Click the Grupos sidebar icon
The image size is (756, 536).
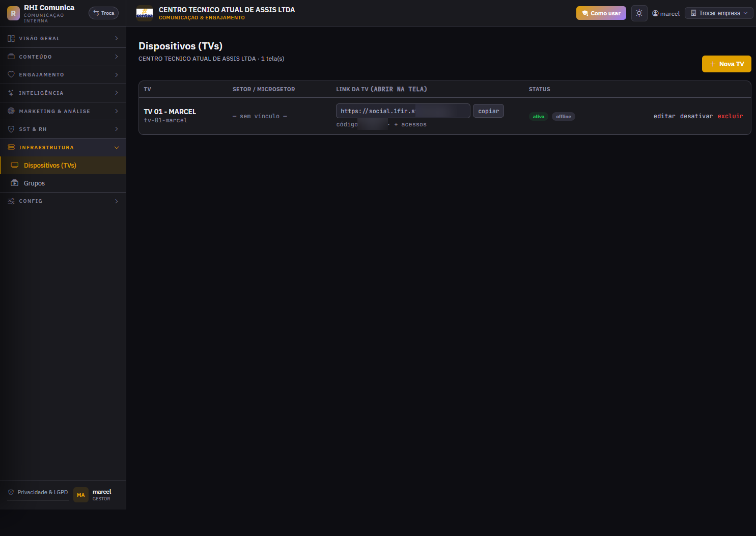pyautogui.click(x=15, y=183)
